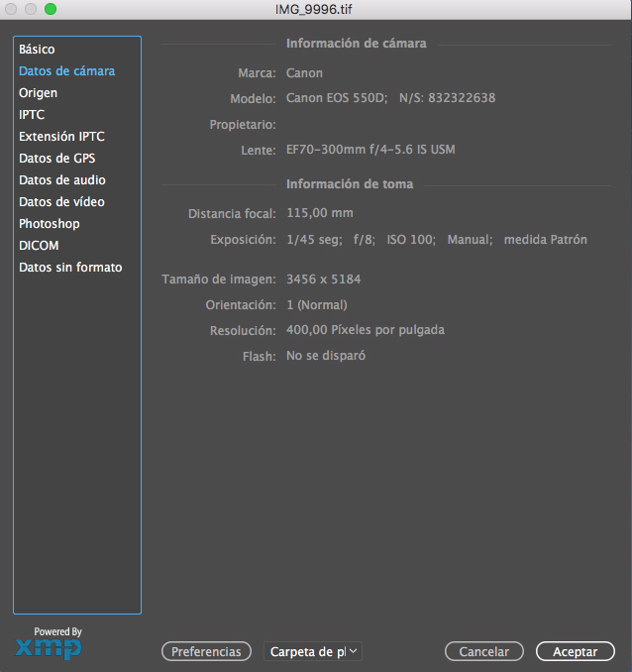
Task: Click the Lente value EF70-300mm text
Action: 370,150
